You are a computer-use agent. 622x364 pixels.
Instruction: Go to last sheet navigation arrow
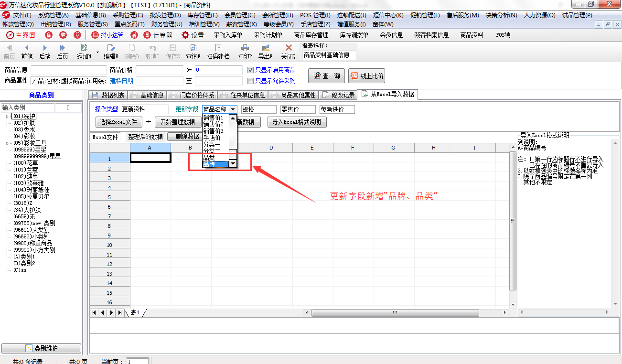[x=119, y=313]
